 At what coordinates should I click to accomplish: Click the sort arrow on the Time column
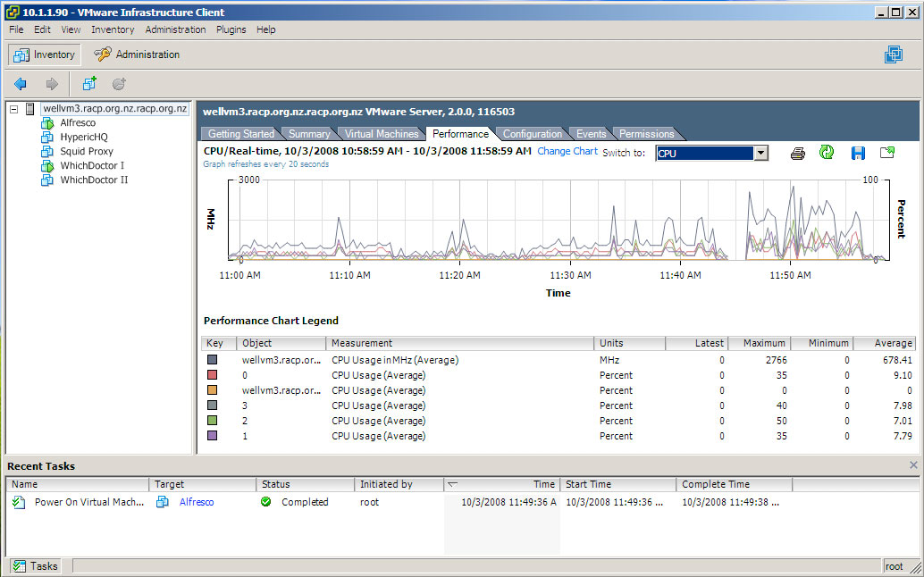[452, 485]
